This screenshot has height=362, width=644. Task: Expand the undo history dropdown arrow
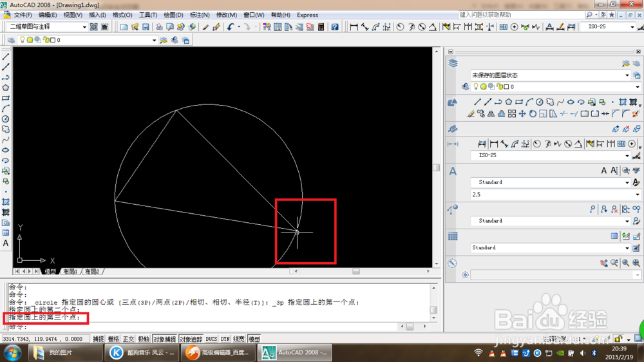[239, 27]
